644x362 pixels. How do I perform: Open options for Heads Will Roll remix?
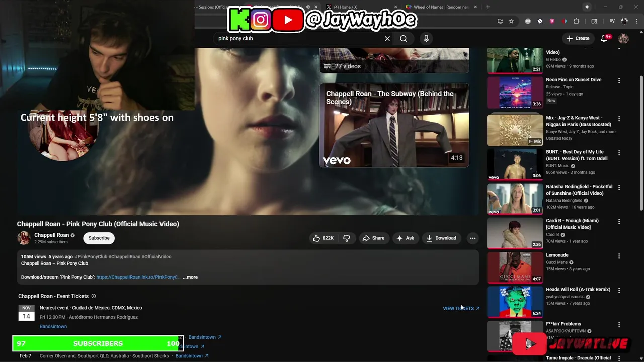[619, 290]
